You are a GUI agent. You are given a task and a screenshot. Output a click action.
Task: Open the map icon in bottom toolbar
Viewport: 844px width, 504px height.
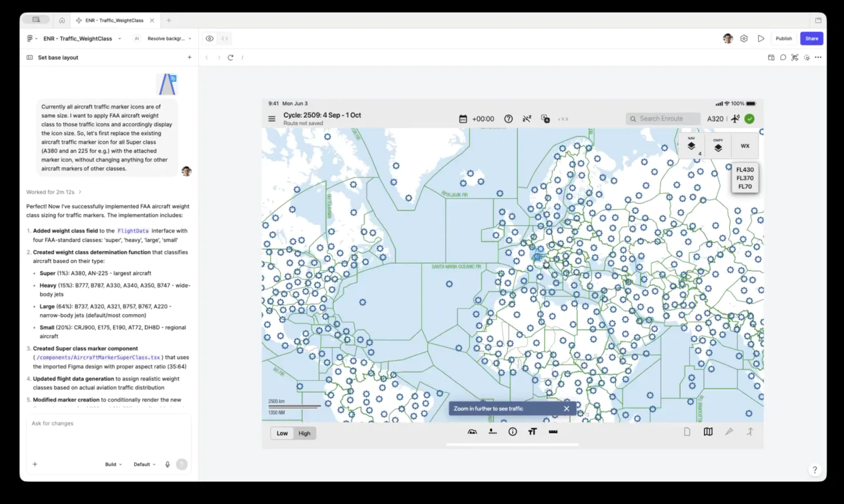tap(708, 432)
